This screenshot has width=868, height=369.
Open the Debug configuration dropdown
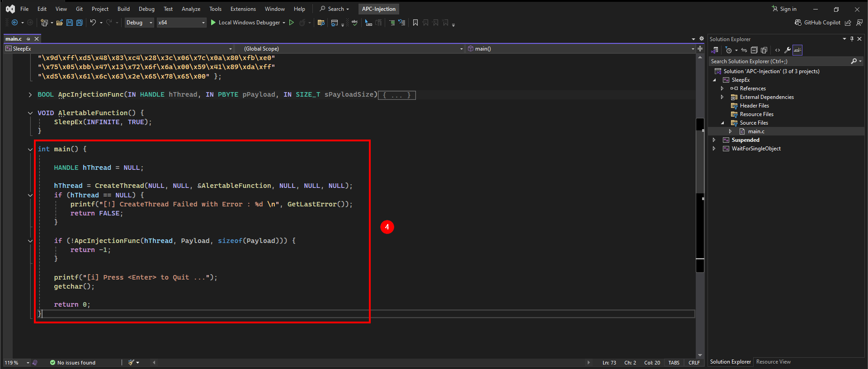[x=139, y=23]
